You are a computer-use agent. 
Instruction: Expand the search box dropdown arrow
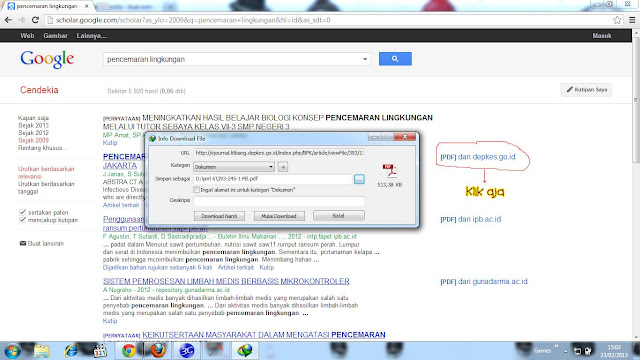click(x=365, y=59)
